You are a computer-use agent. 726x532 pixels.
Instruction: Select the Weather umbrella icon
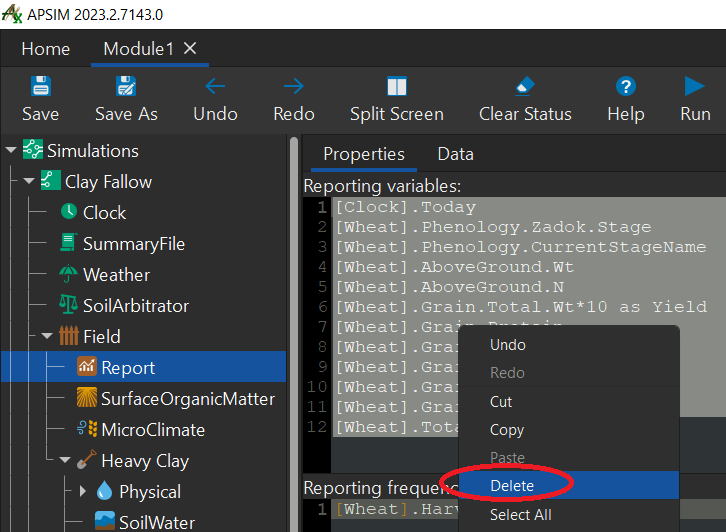click(68, 274)
